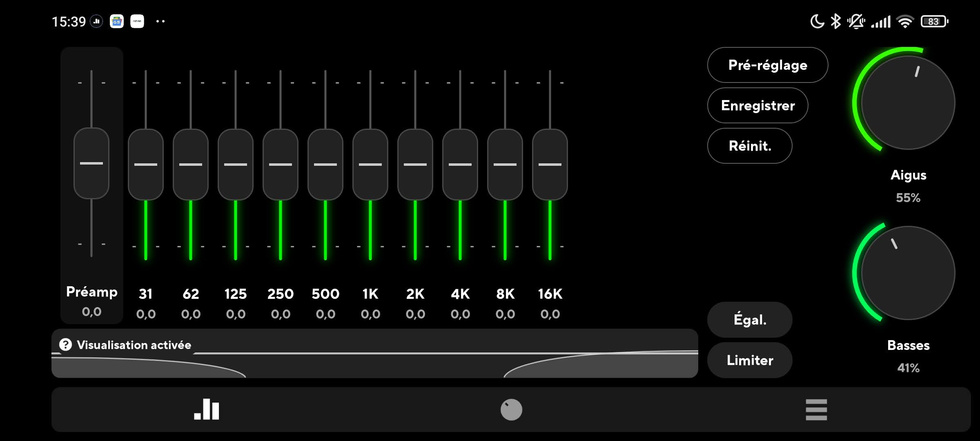The image size is (980, 441).
Task: Switch to the knob effects tab
Action: pyautogui.click(x=511, y=410)
